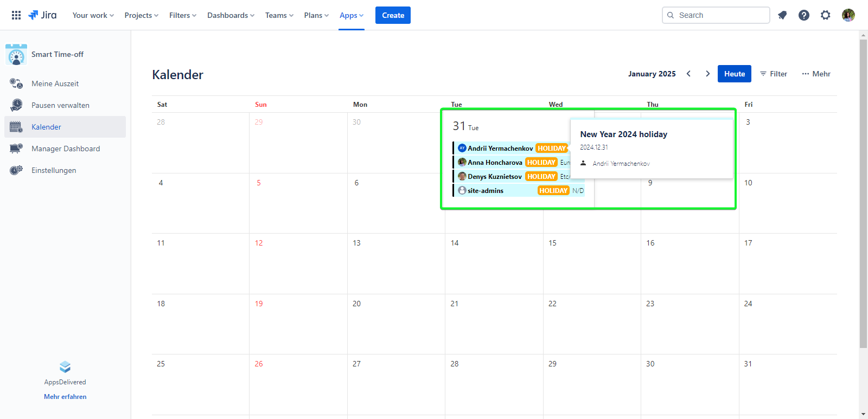The image size is (868, 419).
Task: Go to previous month with left chevron
Action: click(688, 74)
